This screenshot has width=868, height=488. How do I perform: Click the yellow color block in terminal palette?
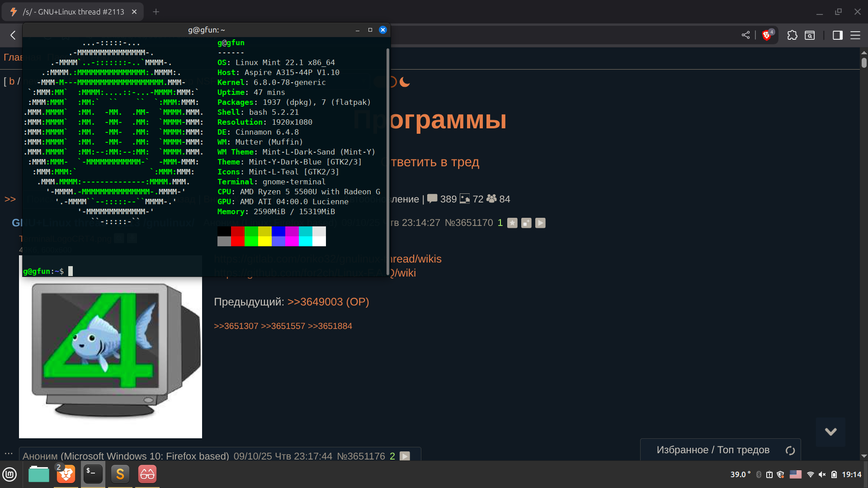264,241
